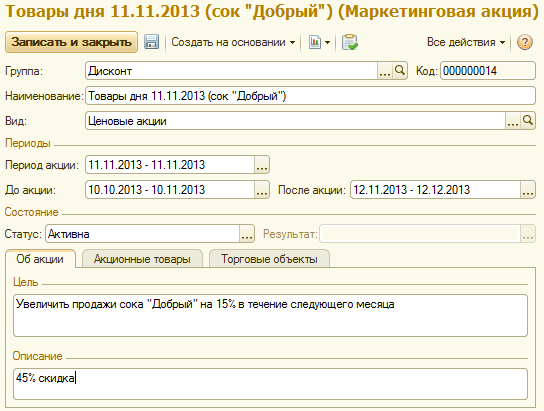The image size is (544, 411).
Task: Choose До акции period via ellipsis button
Action: click(x=262, y=190)
